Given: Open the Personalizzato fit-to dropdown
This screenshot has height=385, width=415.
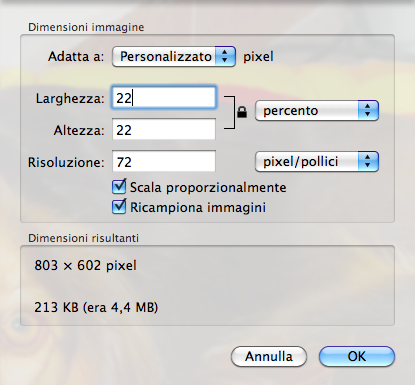Looking at the screenshot, I should 174,56.
